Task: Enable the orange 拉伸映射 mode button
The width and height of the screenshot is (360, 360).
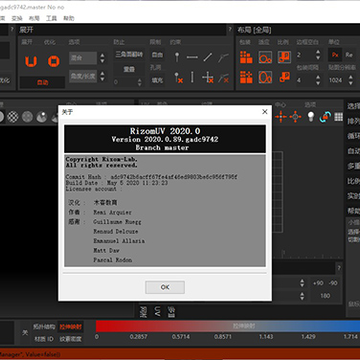Action: [71, 327]
